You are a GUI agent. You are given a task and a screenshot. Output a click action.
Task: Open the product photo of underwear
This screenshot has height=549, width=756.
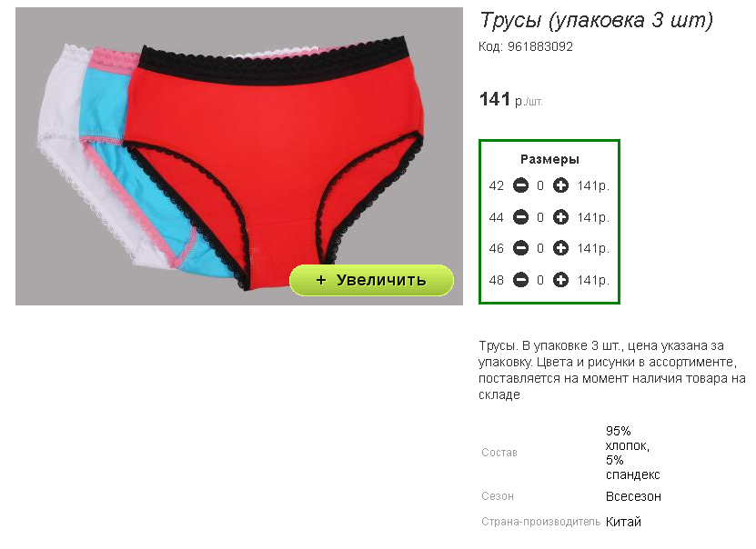[239, 156]
